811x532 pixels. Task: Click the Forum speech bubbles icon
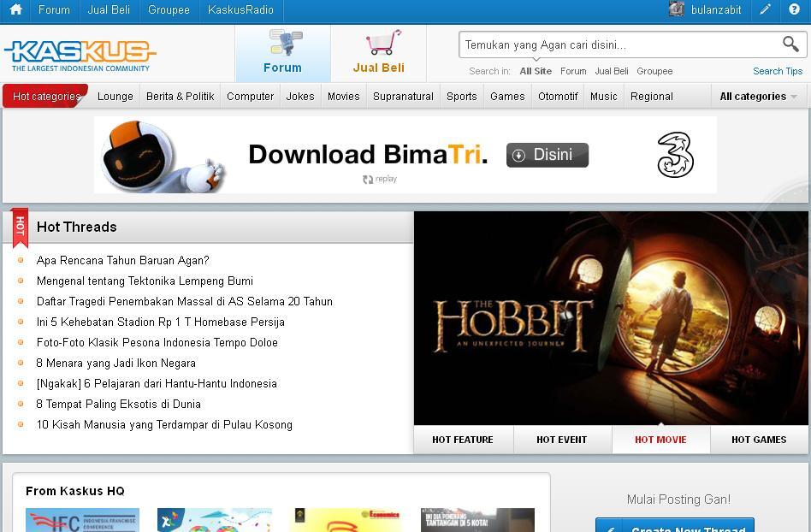pyautogui.click(x=286, y=43)
